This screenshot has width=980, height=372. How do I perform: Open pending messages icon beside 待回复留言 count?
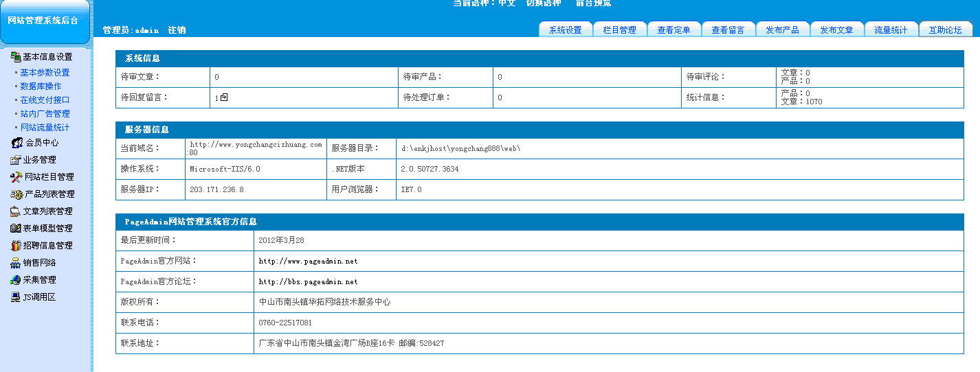tap(224, 97)
